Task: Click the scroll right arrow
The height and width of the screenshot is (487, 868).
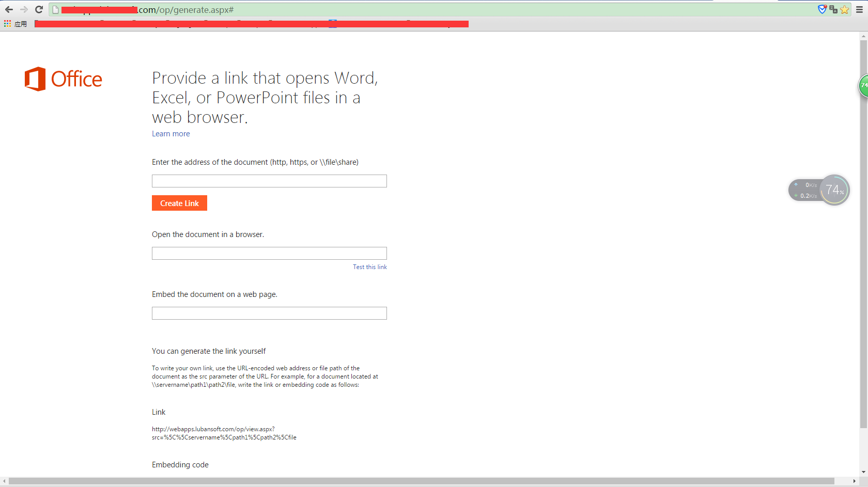Action: [x=855, y=481]
